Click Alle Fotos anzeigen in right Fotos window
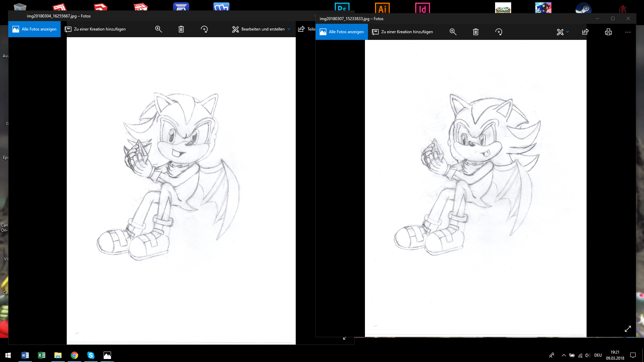The width and height of the screenshot is (644, 362). pos(342,32)
